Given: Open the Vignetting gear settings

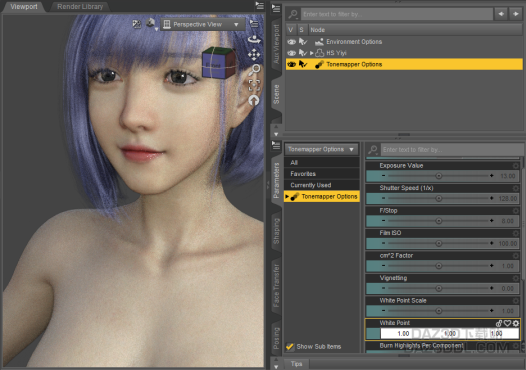Looking at the screenshot, I should pyautogui.click(x=516, y=278).
